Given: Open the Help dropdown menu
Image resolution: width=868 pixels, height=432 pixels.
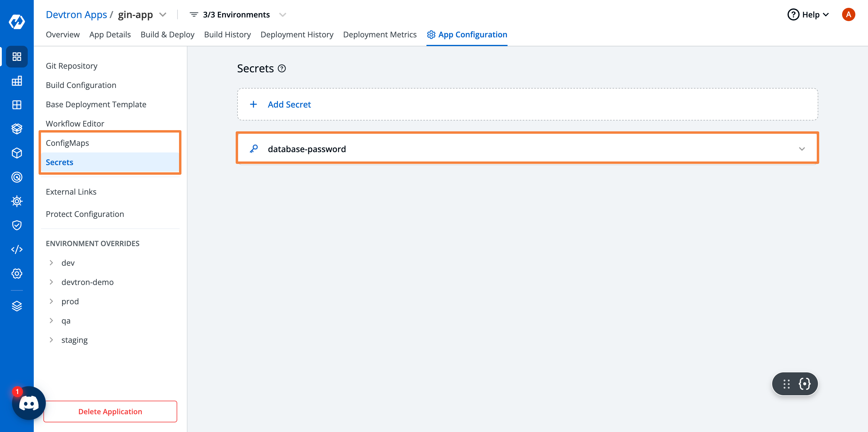Looking at the screenshot, I should [808, 15].
